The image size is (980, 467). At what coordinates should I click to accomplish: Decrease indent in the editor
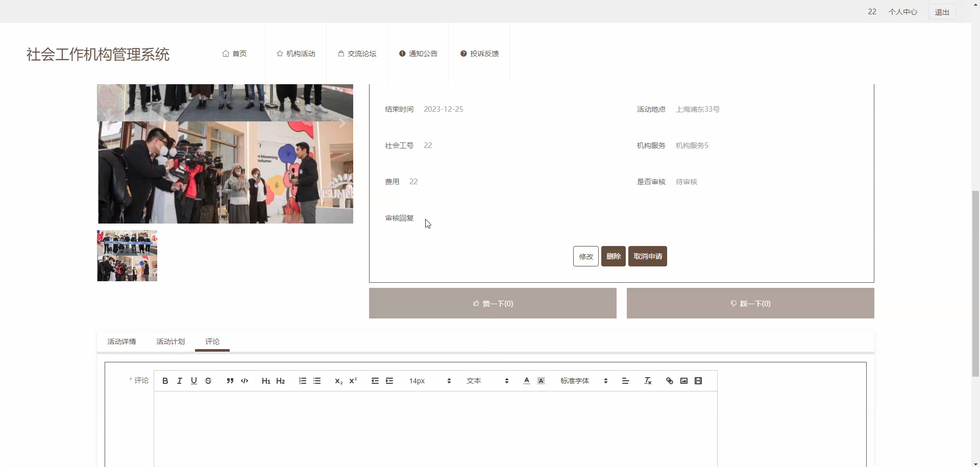click(375, 381)
